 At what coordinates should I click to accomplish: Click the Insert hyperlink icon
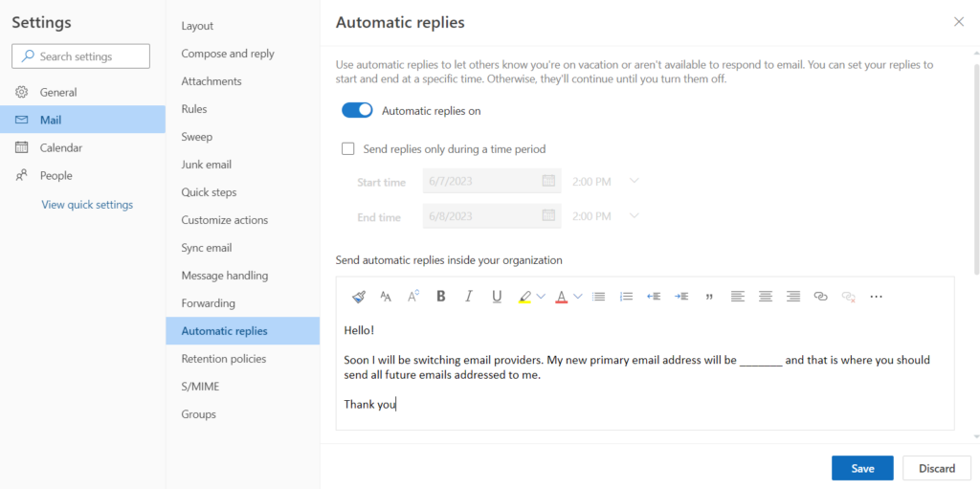tap(820, 297)
